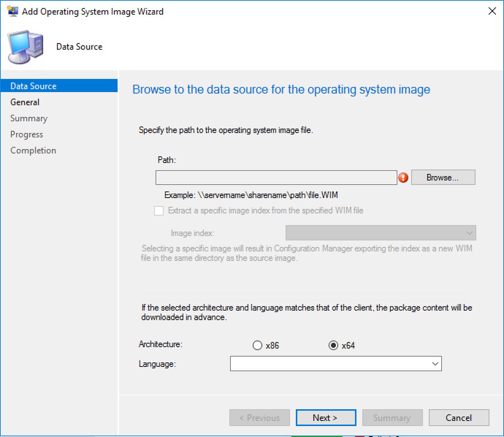Click the Language dropdown chevron

click(435, 364)
